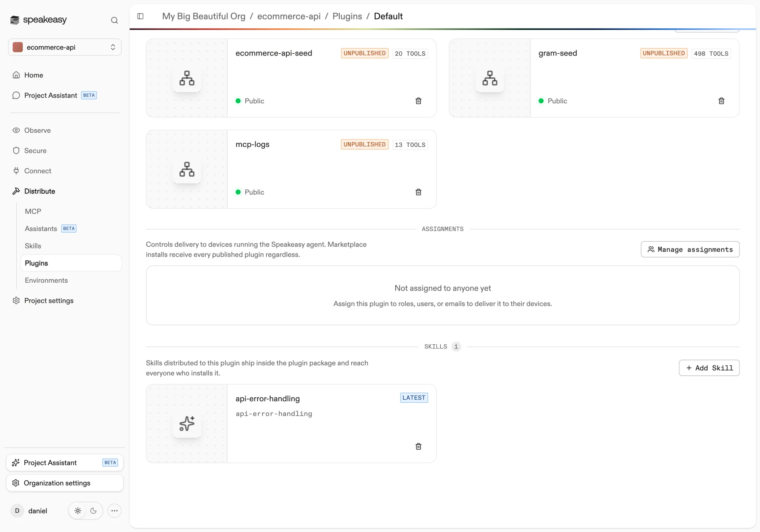The image size is (760, 532).
Task: Click UNPUBLISHED badge on mcp-logs
Action: click(364, 144)
